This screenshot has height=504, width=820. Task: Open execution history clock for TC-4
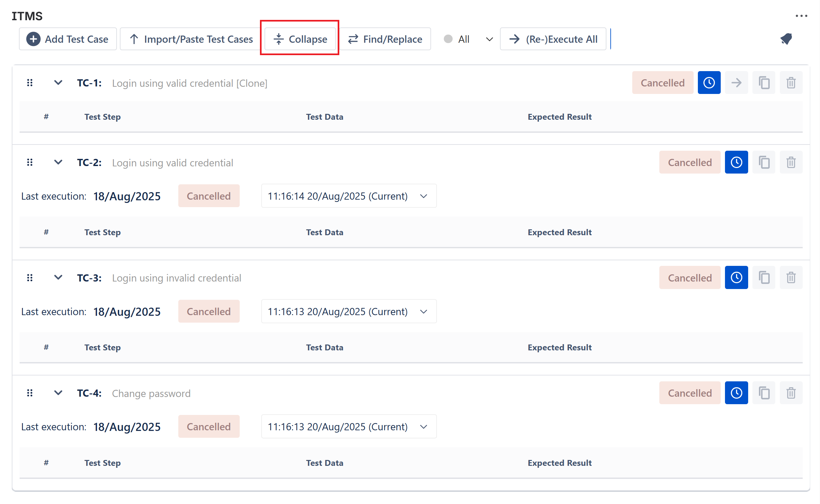pos(736,393)
